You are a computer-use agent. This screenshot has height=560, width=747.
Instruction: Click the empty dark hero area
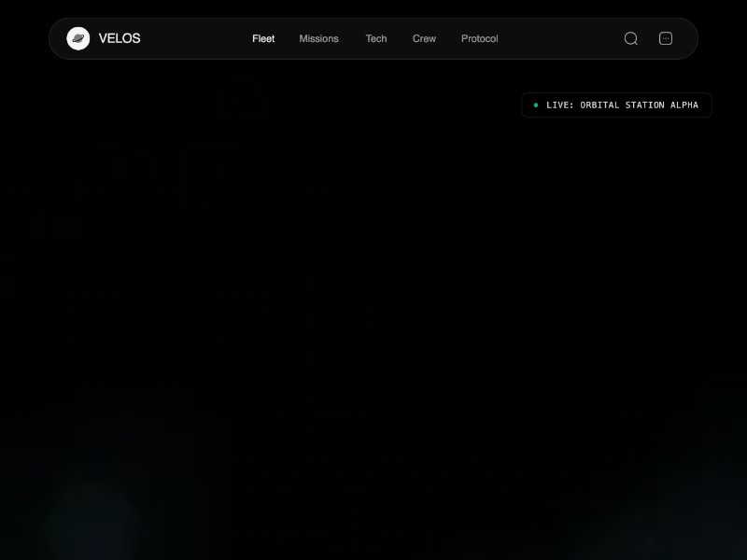click(373, 280)
